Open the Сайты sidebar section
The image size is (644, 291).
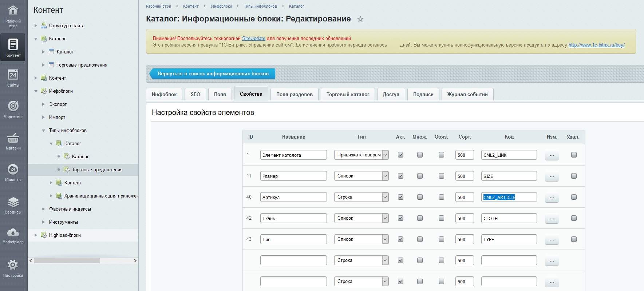13,78
